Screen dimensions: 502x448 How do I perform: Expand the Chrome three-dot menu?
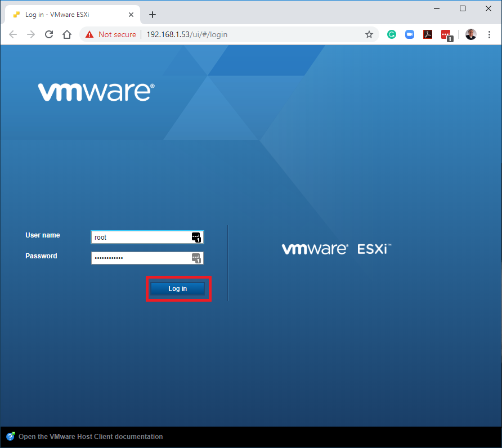[488, 34]
